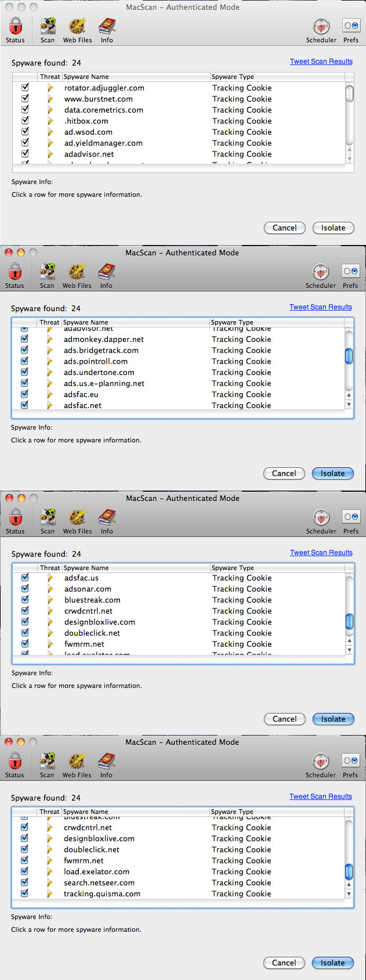This screenshot has height=980, width=366.
Task: Click Cancel in window listing admonkey.dapper.net
Action: click(x=284, y=473)
